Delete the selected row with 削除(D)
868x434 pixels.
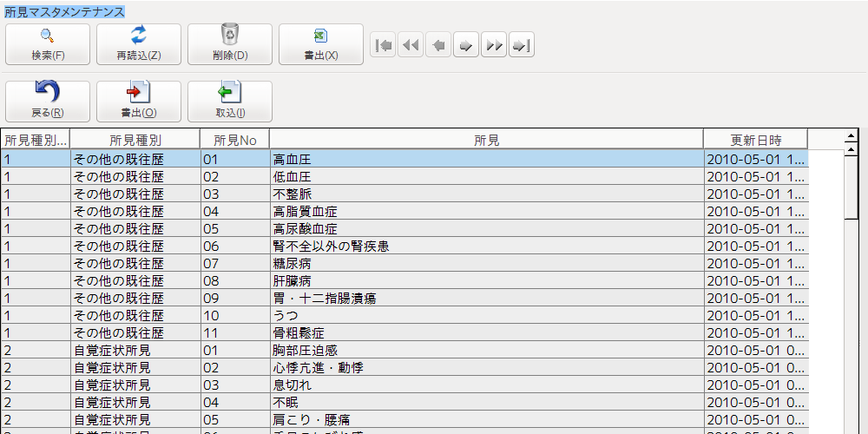point(230,44)
